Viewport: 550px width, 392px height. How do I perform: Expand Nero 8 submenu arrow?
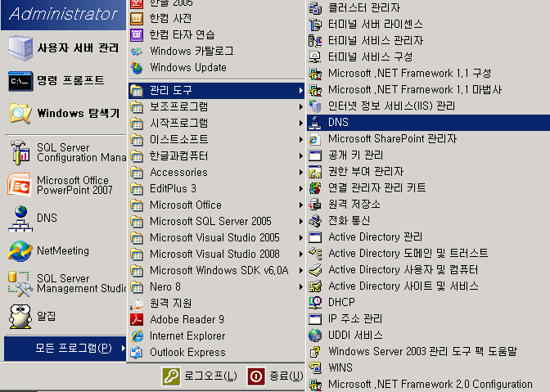coord(300,286)
